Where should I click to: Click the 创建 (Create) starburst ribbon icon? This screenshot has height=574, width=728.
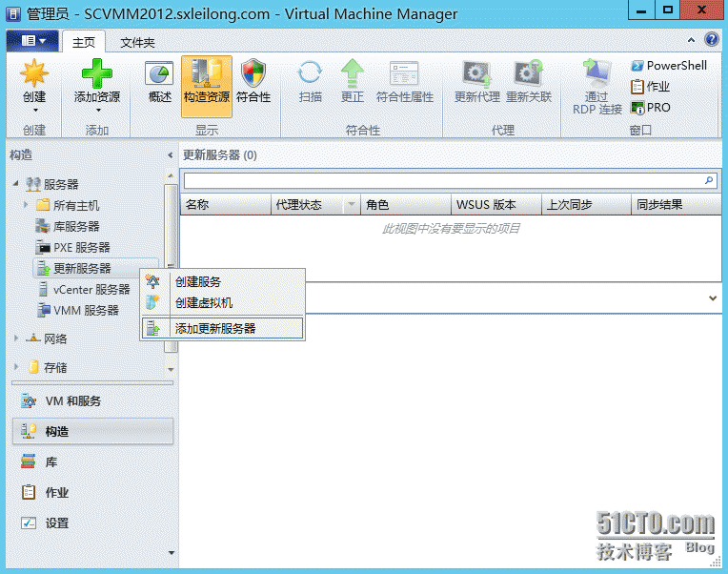(34, 73)
